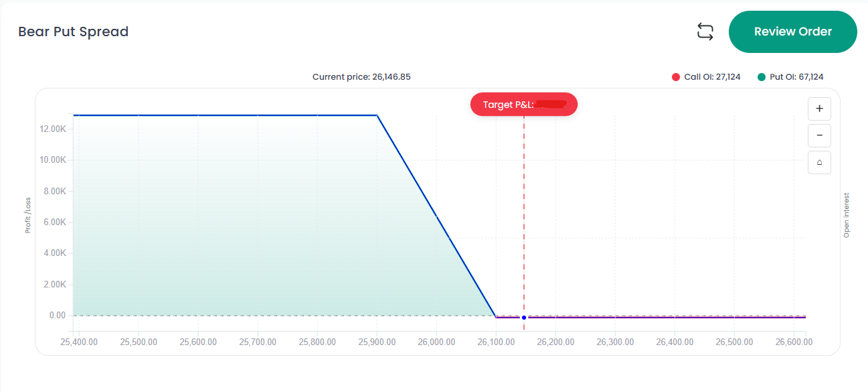The width and height of the screenshot is (868, 392).
Task: Click the payoff line's max-profit corner point
Action: click(x=377, y=115)
